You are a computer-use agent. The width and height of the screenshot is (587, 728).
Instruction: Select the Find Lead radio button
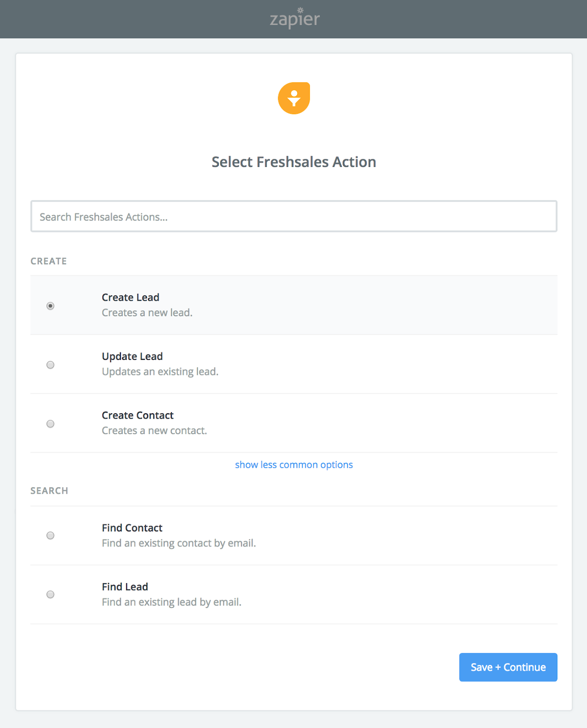(51, 595)
